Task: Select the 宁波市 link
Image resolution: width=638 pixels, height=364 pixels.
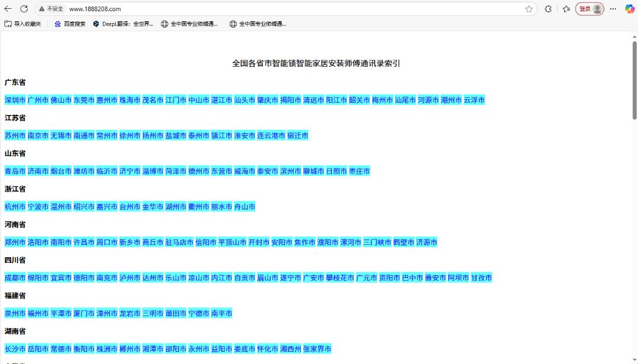Action: pyautogui.click(x=38, y=207)
